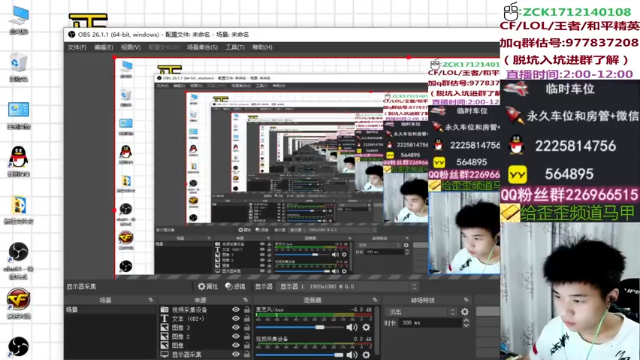Open the 文件(F) menu
Screen dimensions: 640x360
77,47
